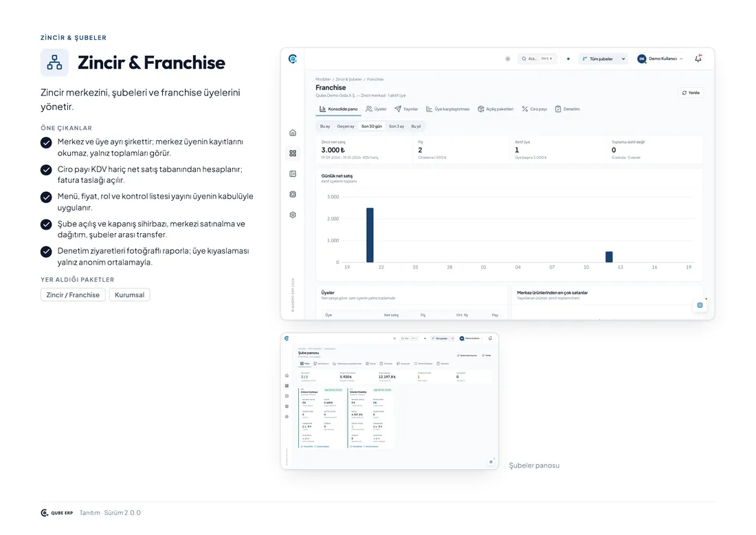This screenshot has width=756, height=535.
Task: Switch to the Ciro payı tab
Action: tap(534, 109)
